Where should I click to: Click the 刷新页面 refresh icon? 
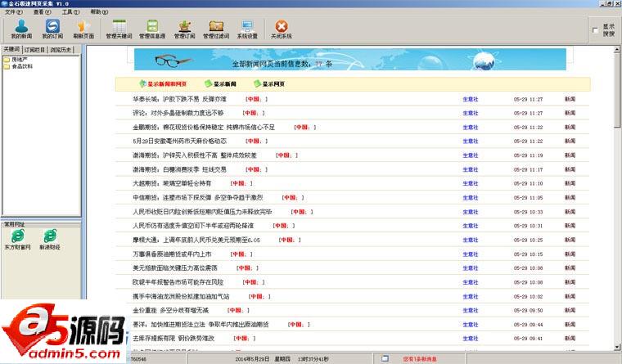(83, 29)
